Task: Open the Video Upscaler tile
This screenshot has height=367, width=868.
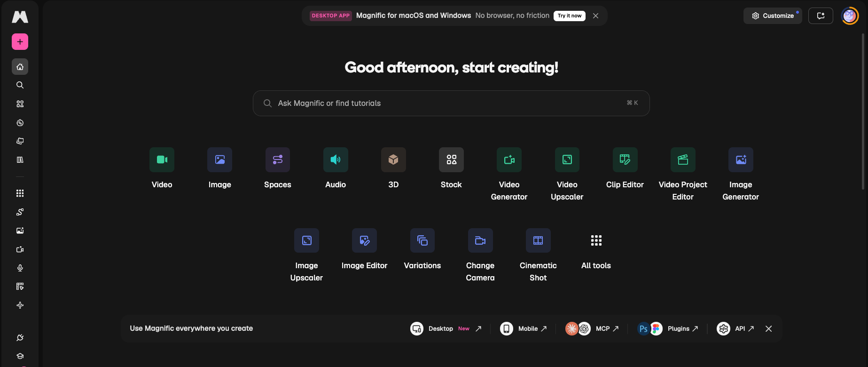Action: point(567,175)
